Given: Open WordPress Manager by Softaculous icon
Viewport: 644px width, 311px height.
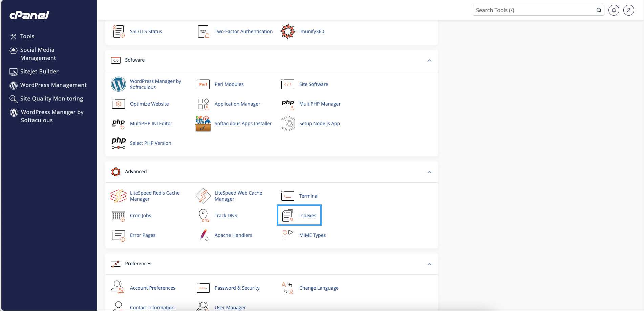Looking at the screenshot, I should coord(118,84).
